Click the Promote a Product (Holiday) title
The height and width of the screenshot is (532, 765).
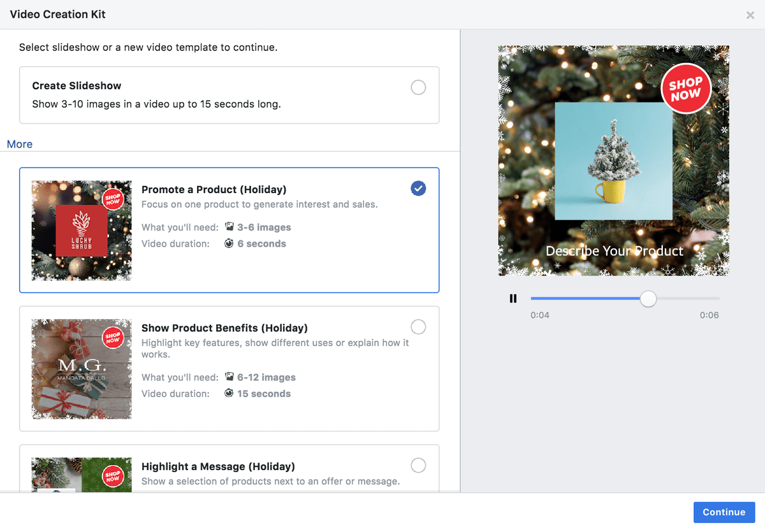click(x=214, y=189)
